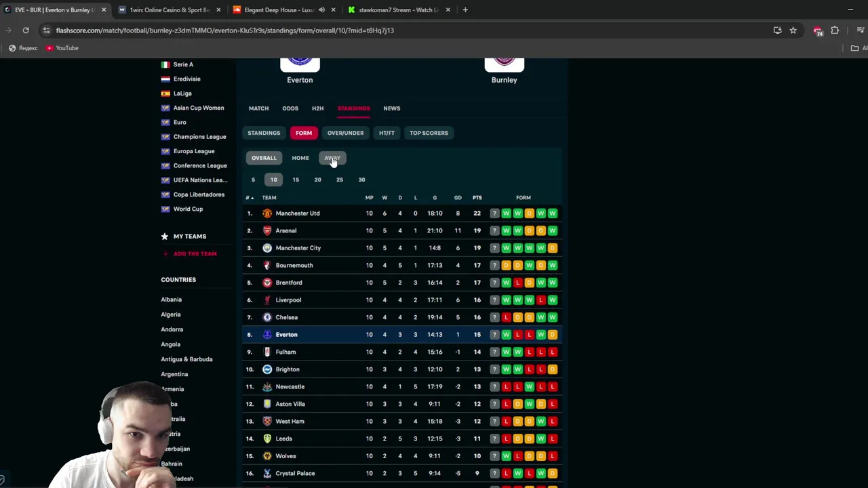Open the News tab

392,108
